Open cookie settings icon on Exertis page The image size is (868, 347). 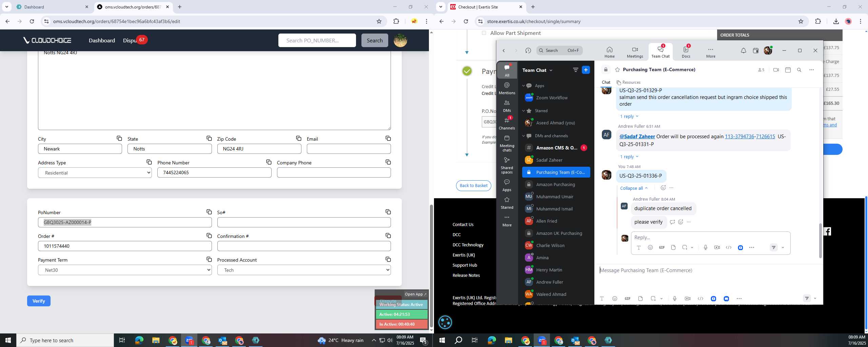[445, 322]
